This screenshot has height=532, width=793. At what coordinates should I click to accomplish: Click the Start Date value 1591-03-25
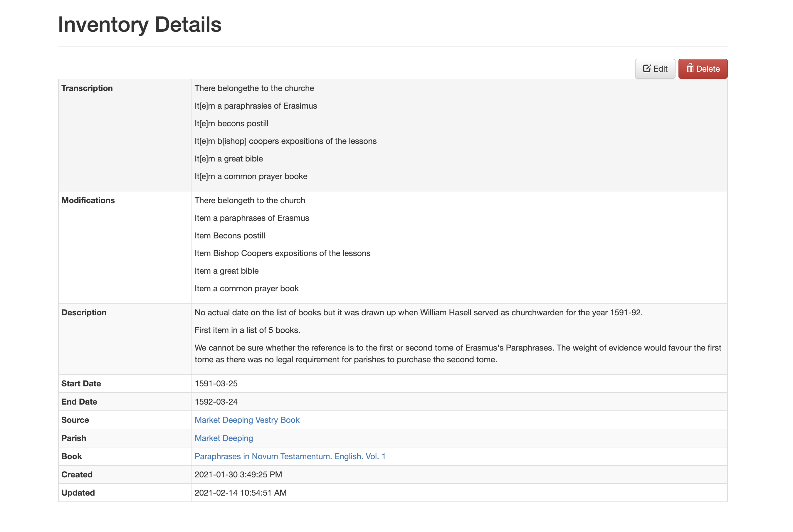tap(216, 383)
